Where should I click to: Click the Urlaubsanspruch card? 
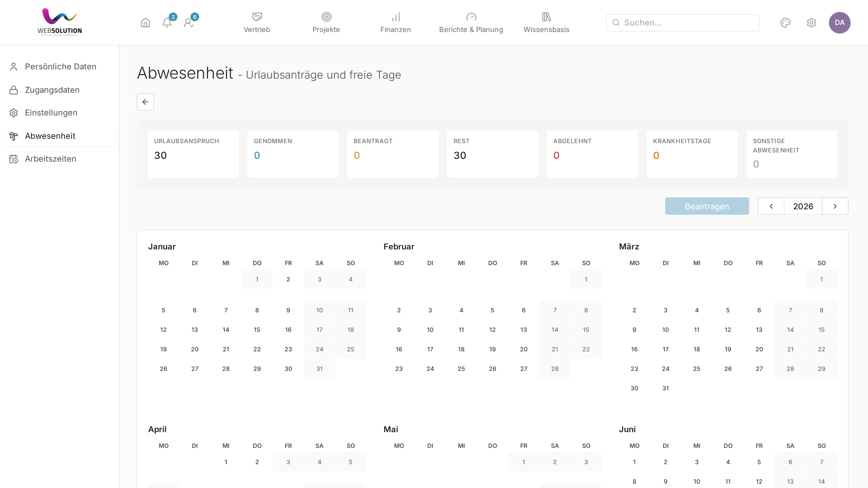click(x=193, y=154)
